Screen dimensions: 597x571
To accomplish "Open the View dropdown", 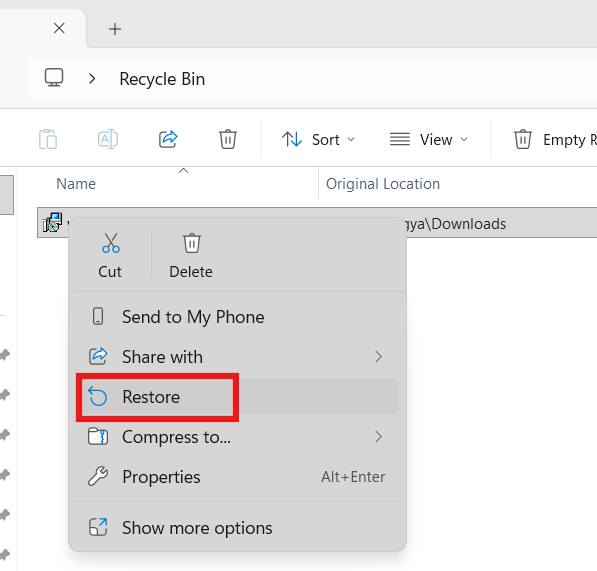I will click(429, 140).
